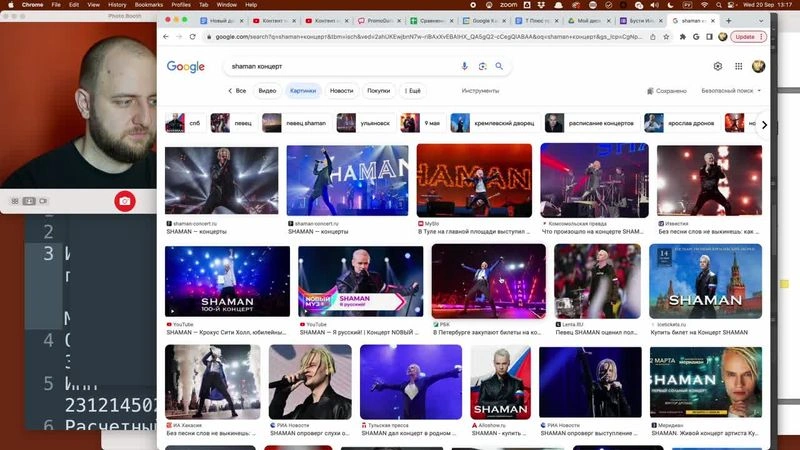Open 'Сохранено' saved collections
Image resolution: width=800 pixels, height=450 pixels.
coord(667,91)
